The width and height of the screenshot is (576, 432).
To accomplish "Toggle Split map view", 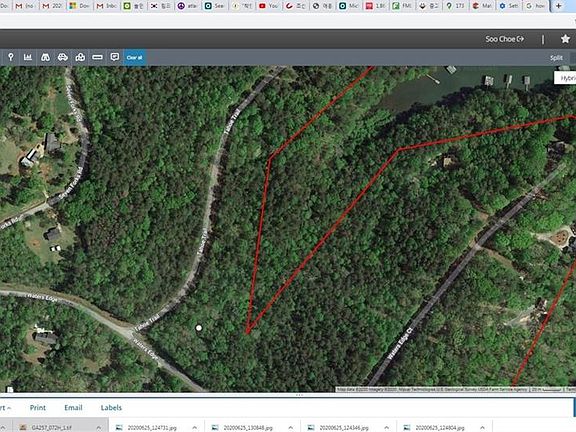I will pos(556,58).
